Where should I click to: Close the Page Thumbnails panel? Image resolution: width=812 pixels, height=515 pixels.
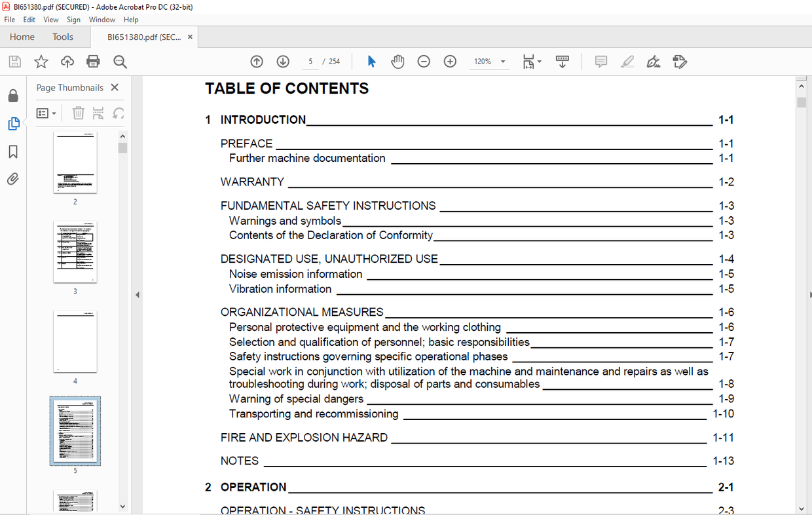(x=115, y=87)
